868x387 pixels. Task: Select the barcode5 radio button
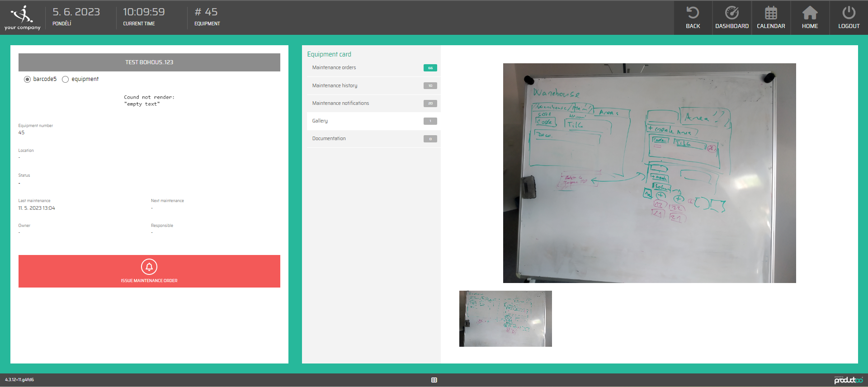[x=28, y=80]
